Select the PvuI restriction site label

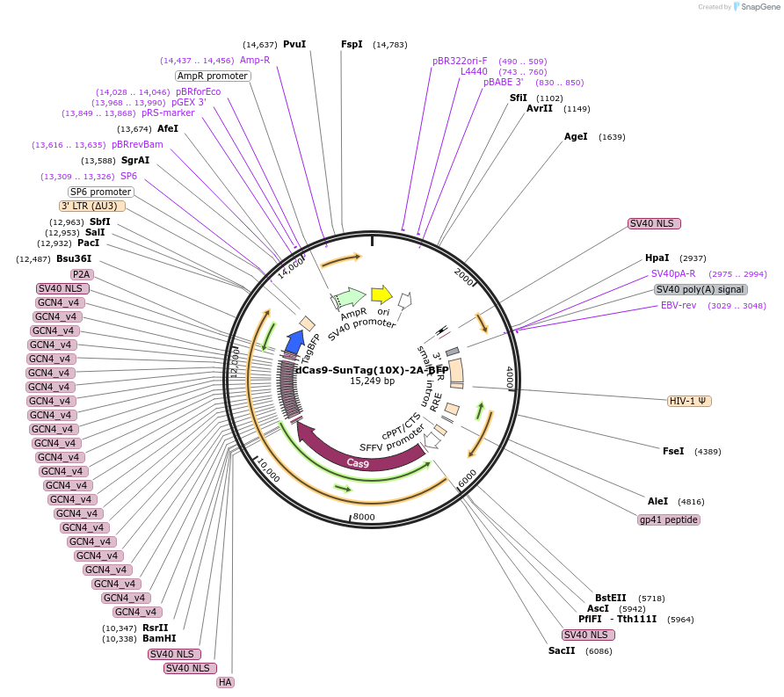pos(294,44)
